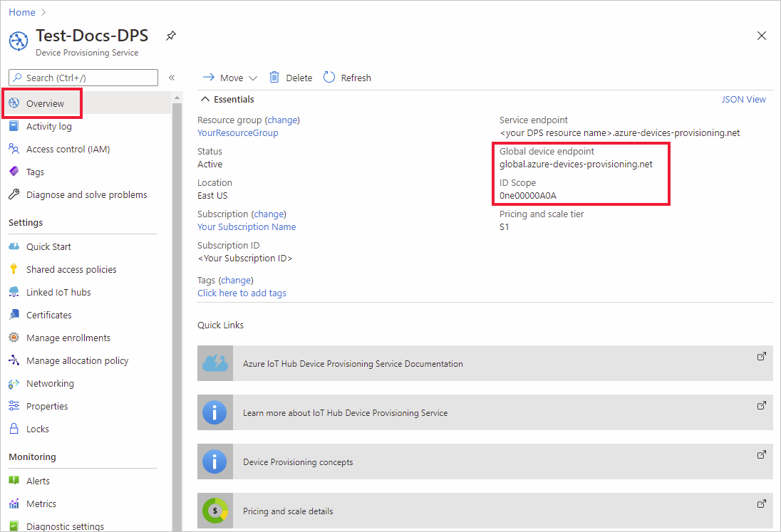
Task: Click the Quick Start cloud icon
Action: [14, 247]
